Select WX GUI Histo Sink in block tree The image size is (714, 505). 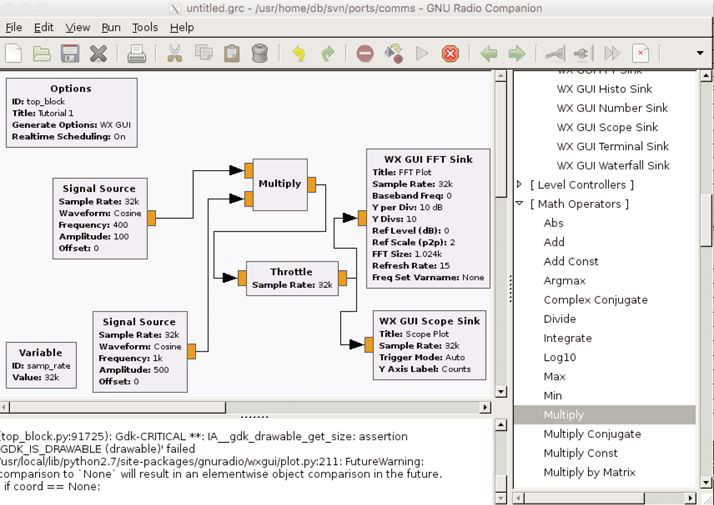pos(604,89)
